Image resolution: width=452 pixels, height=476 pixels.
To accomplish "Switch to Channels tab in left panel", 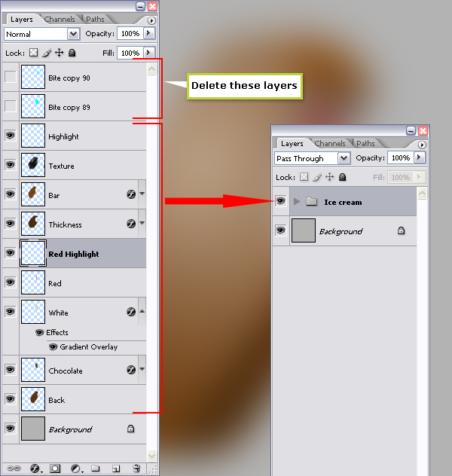I will point(60,19).
